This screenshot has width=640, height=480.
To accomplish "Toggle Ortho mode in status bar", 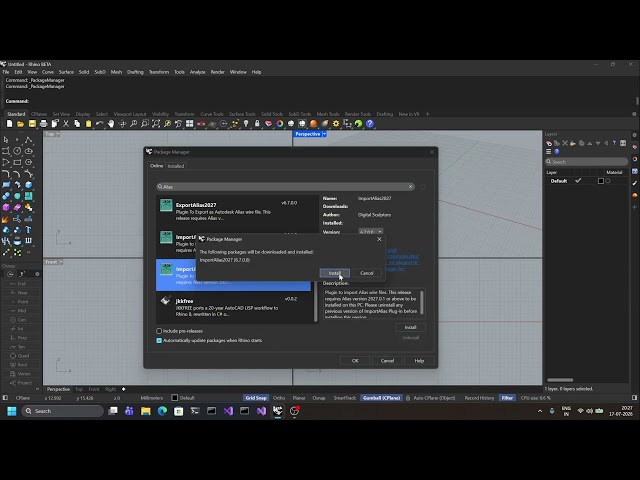I will pos(279,398).
